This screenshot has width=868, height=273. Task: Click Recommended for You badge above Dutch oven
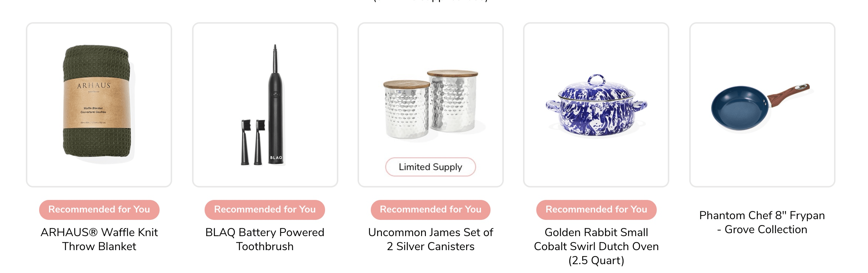coord(596,210)
